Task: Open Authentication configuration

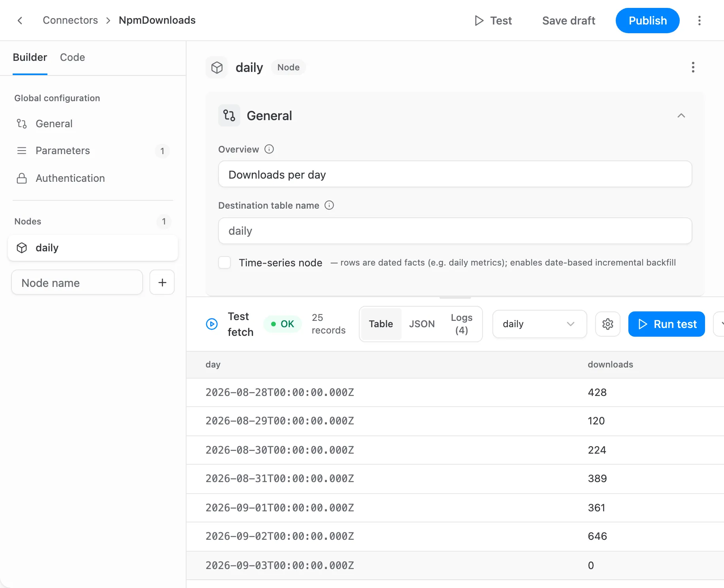Action: click(93, 178)
